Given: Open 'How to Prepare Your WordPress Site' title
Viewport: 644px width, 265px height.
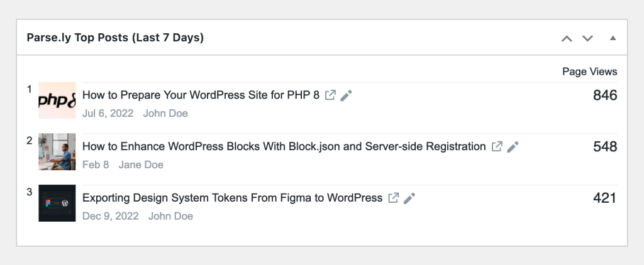Looking at the screenshot, I should (201, 95).
